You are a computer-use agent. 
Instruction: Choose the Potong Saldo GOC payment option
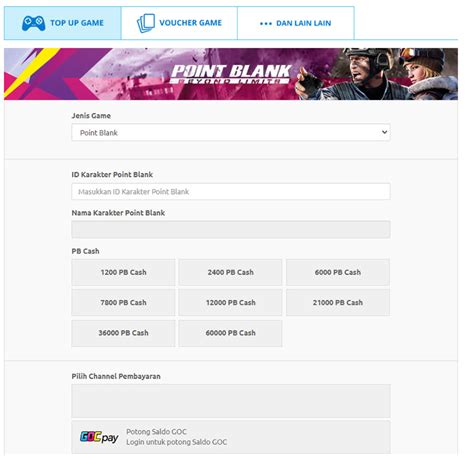(231, 437)
